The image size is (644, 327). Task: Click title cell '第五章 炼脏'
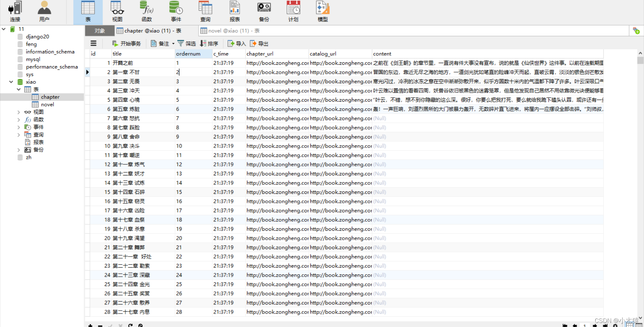(143, 109)
